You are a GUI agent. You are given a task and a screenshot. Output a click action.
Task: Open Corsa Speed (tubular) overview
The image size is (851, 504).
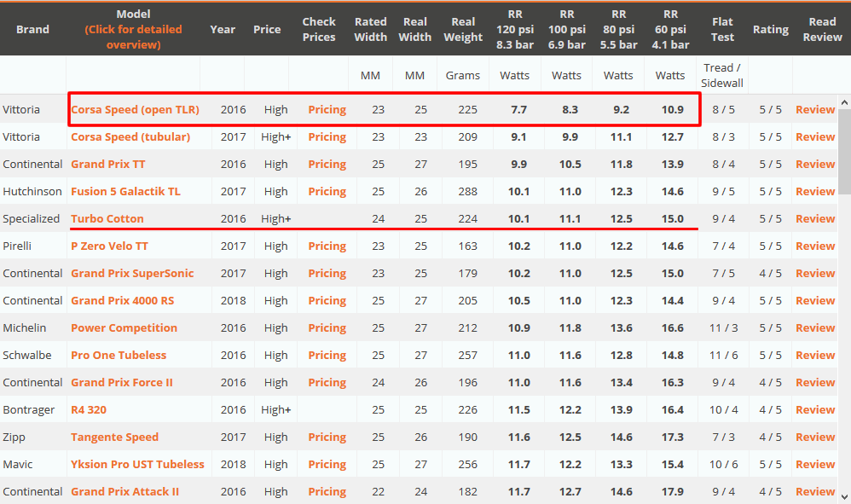pyautogui.click(x=130, y=136)
